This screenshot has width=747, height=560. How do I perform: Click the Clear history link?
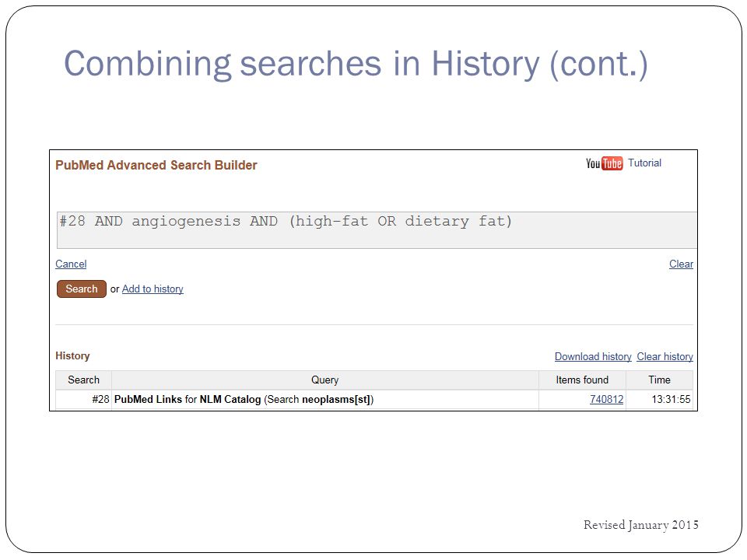(665, 357)
